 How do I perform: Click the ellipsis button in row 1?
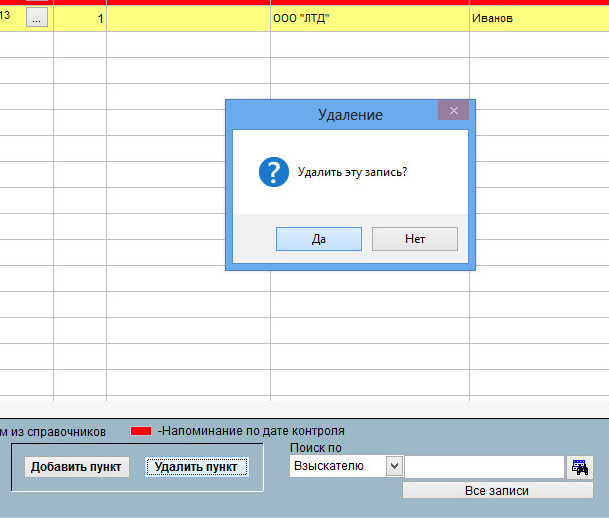coord(37,17)
